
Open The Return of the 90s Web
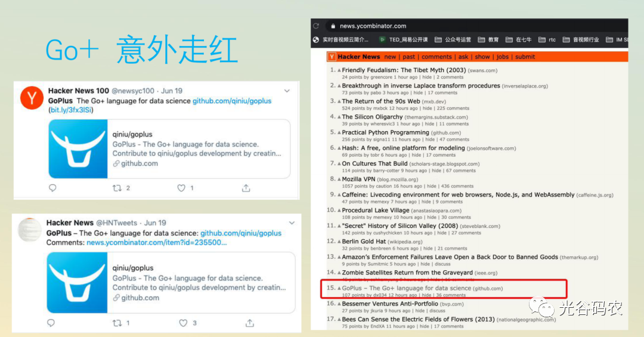click(380, 101)
